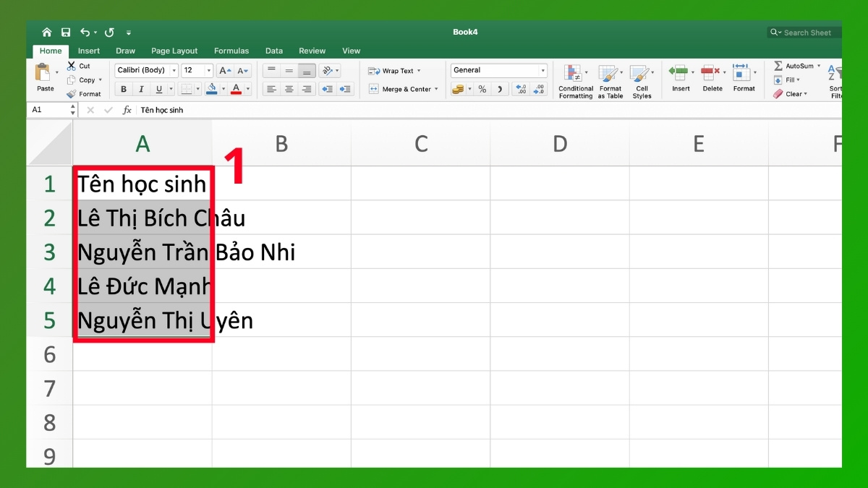Switch to the Page Layout tab
This screenshot has height=488, width=868.
click(174, 51)
